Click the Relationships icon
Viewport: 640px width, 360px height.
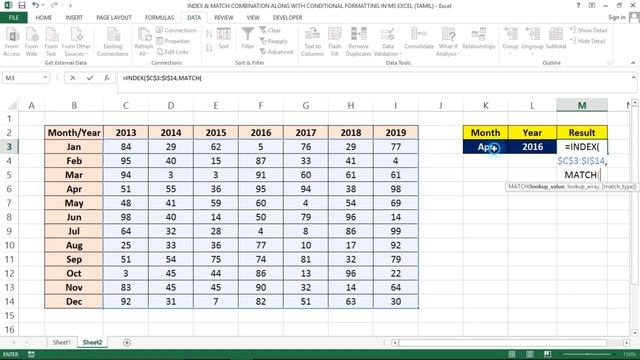coord(478,39)
